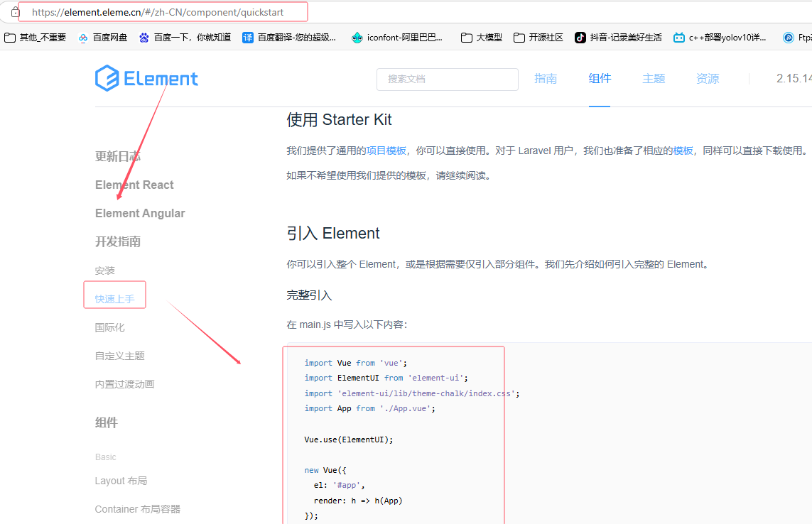Click the browser address bar URL

click(157, 11)
